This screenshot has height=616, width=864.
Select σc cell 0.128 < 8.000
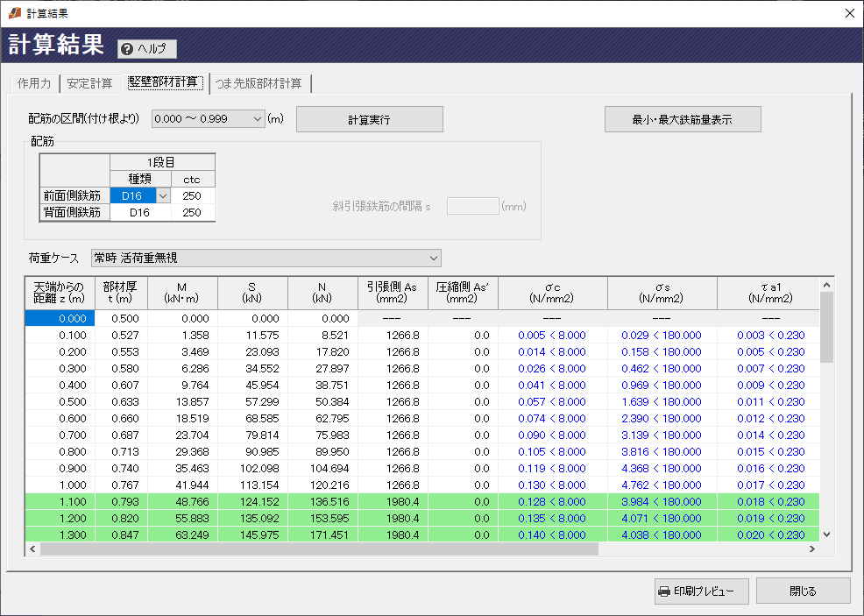click(553, 502)
